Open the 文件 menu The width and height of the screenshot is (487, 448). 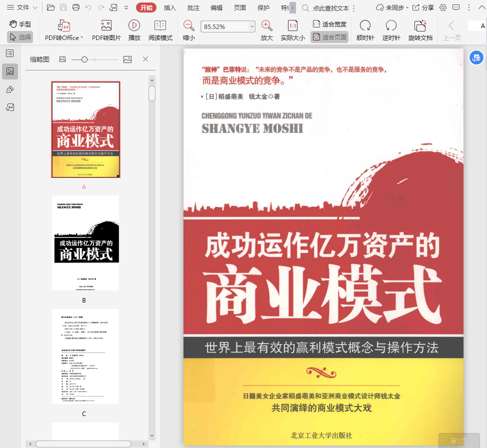[x=22, y=7]
